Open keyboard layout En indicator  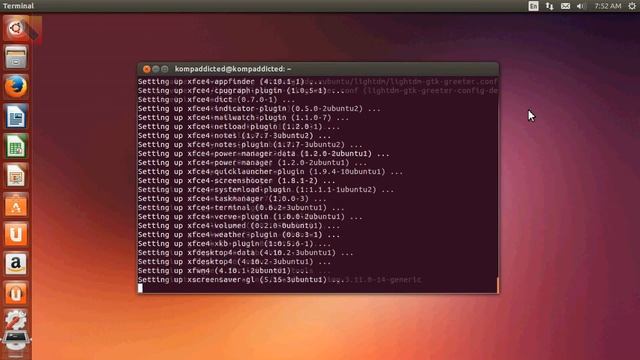[x=533, y=6]
